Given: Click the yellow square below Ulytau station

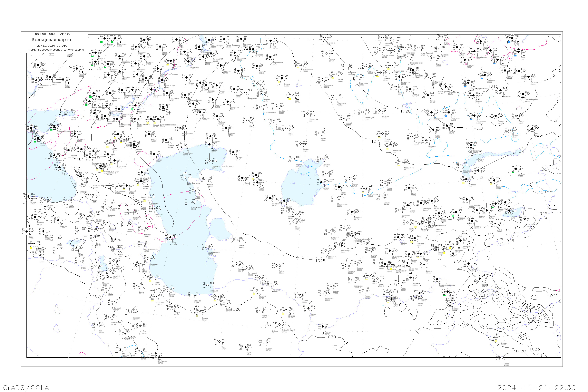Looking at the screenshot, I should (379, 138).
